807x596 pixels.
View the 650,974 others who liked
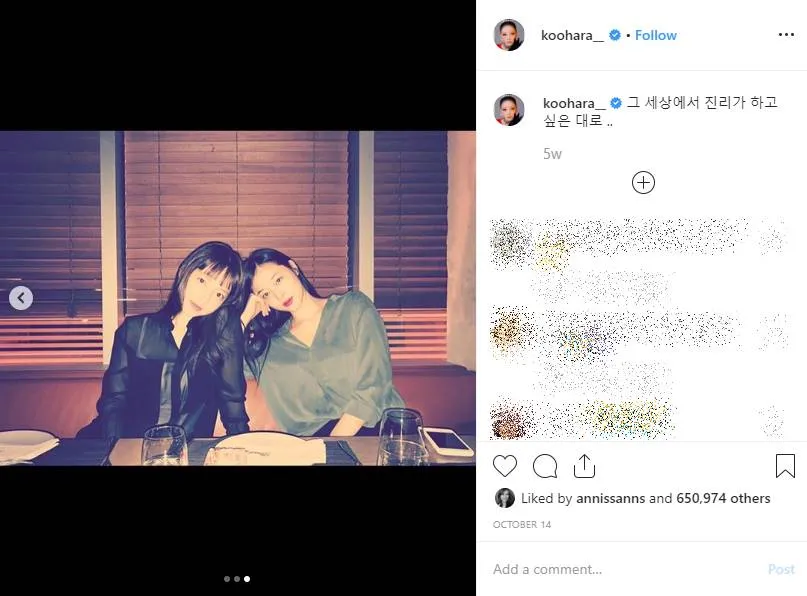pos(723,498)
